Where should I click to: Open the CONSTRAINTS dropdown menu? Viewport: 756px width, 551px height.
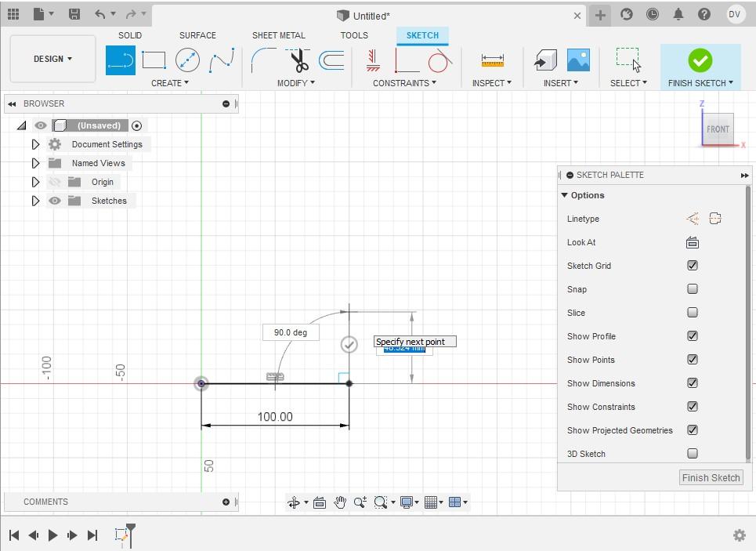click(404, 83)
